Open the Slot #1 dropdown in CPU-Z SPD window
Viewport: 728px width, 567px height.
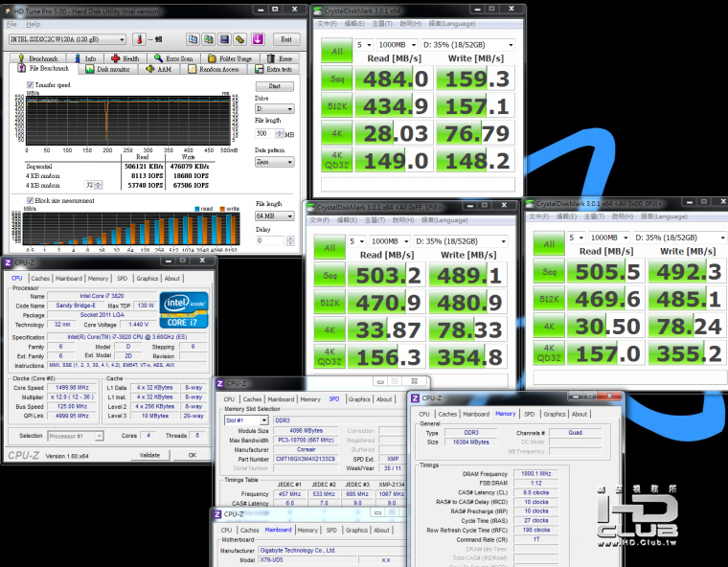(246, 420)
